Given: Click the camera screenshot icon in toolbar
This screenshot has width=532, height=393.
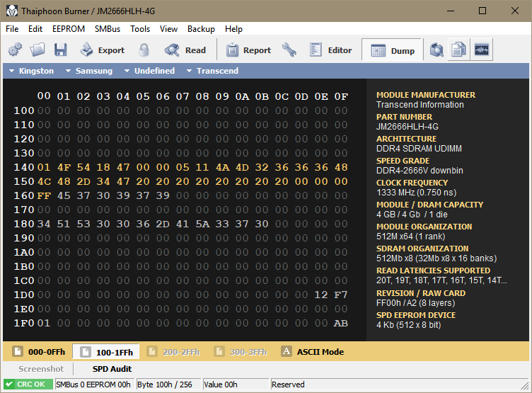Looking at the screenshot, I should click(436, 50).
